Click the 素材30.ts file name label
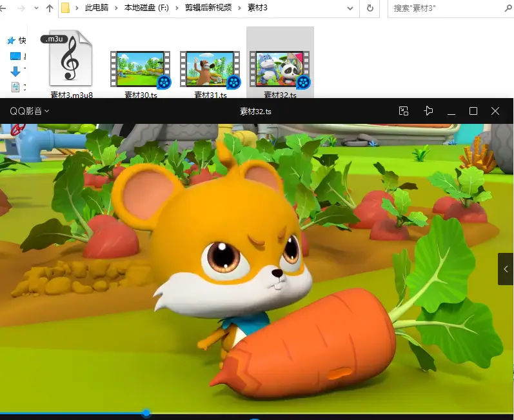 click(141, 95)
